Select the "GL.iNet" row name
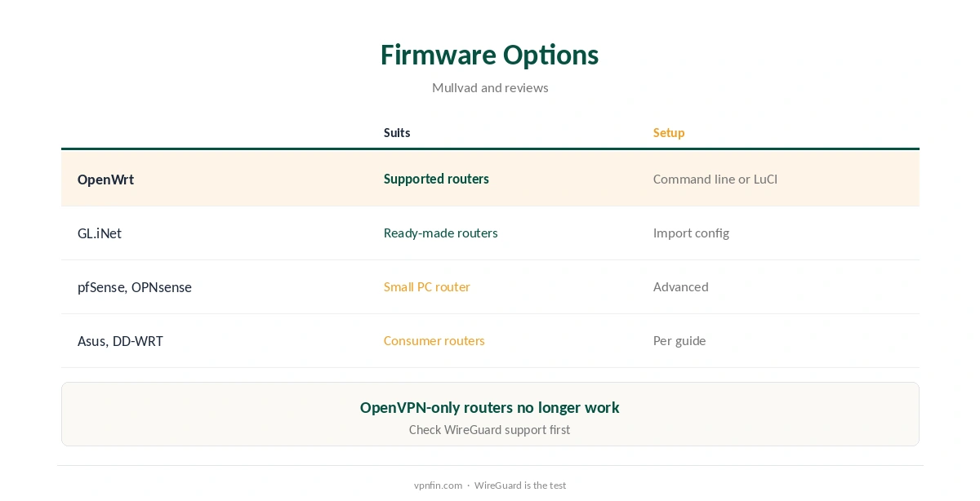The width and height of the screenshot is (980, 501). pos(100,233)
